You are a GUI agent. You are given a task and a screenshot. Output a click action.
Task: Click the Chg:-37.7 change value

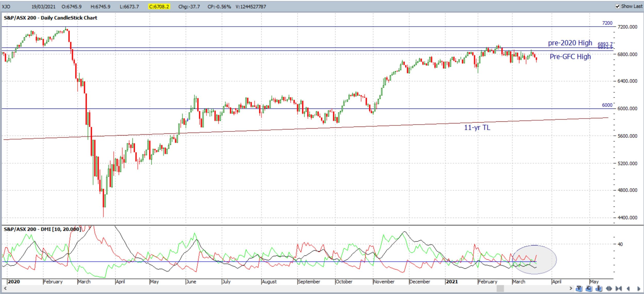189,7
